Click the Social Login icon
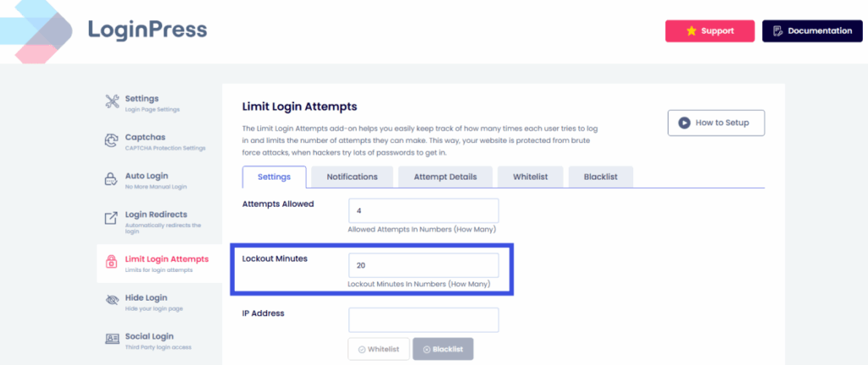868x365 pixels. click(x=112, y=339)
